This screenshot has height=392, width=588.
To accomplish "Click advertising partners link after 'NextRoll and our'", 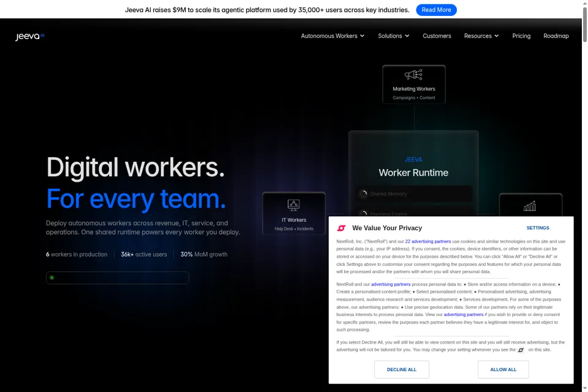I will (x=391, y=284).
